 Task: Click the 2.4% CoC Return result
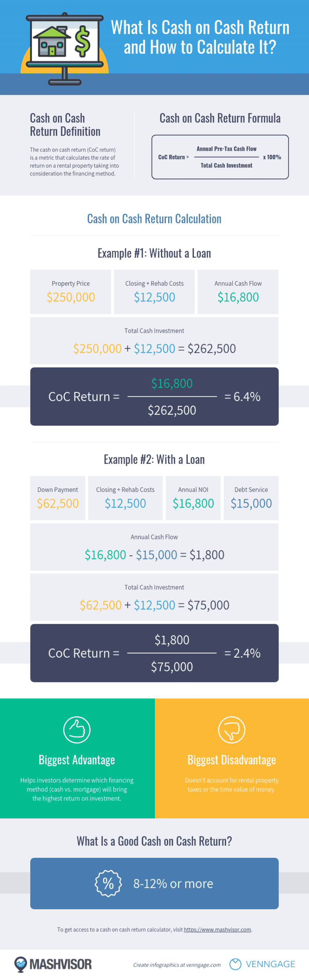pos(243,653)
